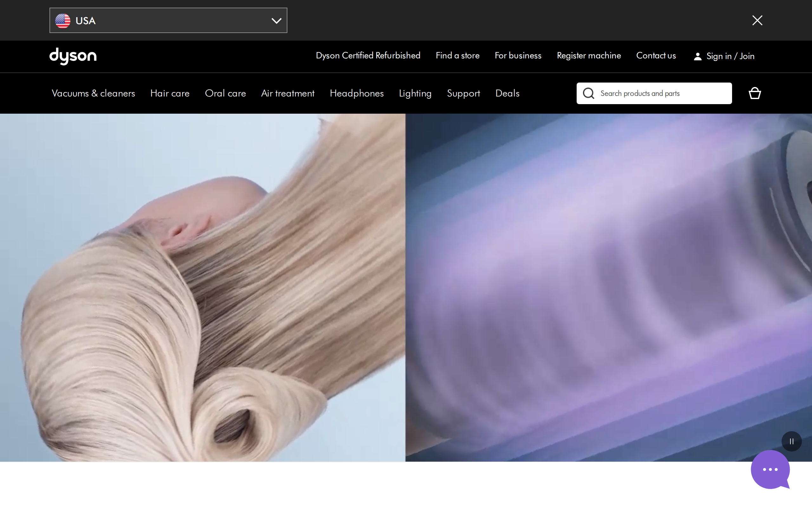Click Register machine link
Viewport: 812px width, 508px height.
click(588, 56)
